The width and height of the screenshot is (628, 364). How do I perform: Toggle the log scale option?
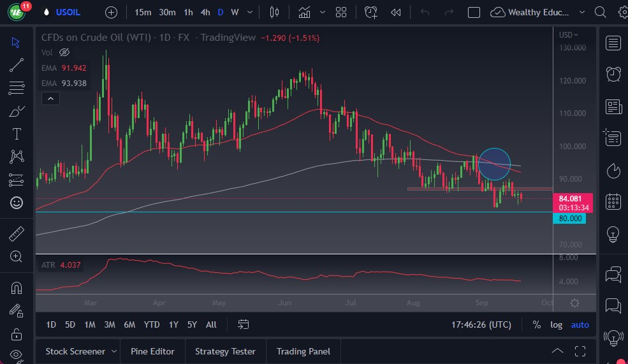(x=556, y=324)
